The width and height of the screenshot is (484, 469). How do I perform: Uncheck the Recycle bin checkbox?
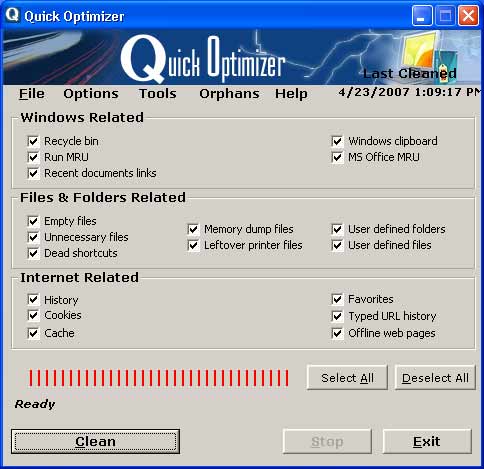coord(33,141)
